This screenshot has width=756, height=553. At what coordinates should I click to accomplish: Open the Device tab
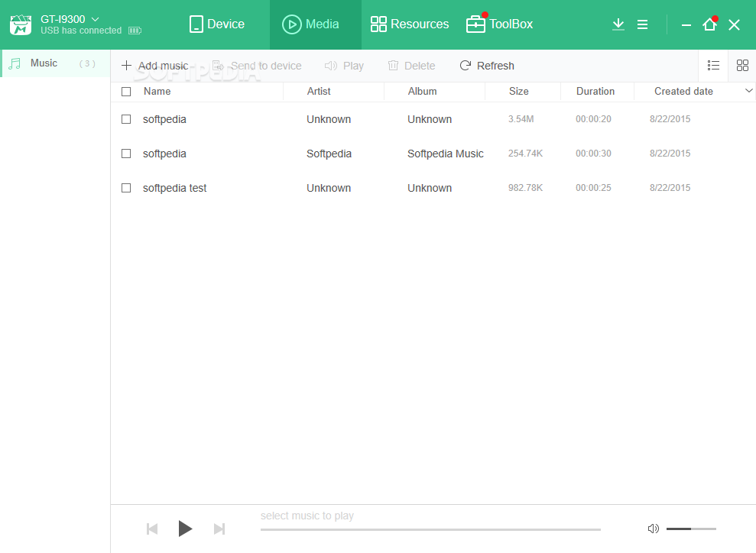216,24
